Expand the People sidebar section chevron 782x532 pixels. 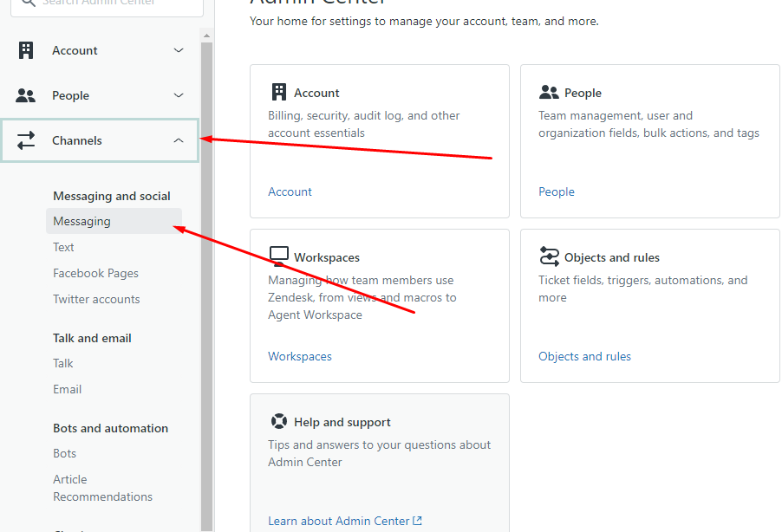tap(179, 95)
